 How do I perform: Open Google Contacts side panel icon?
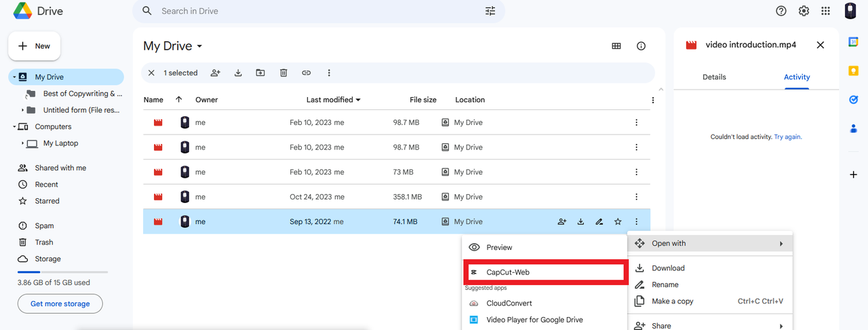[x=854, y=128]
